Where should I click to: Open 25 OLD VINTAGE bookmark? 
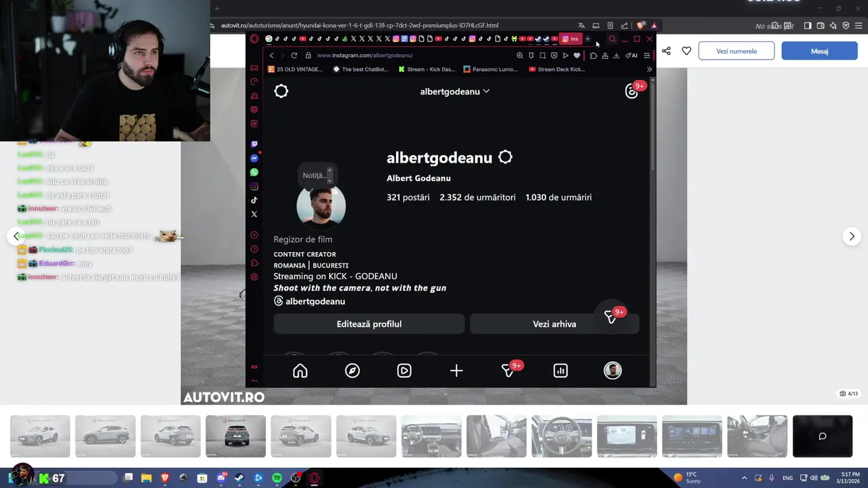click(x=295, y=69)
